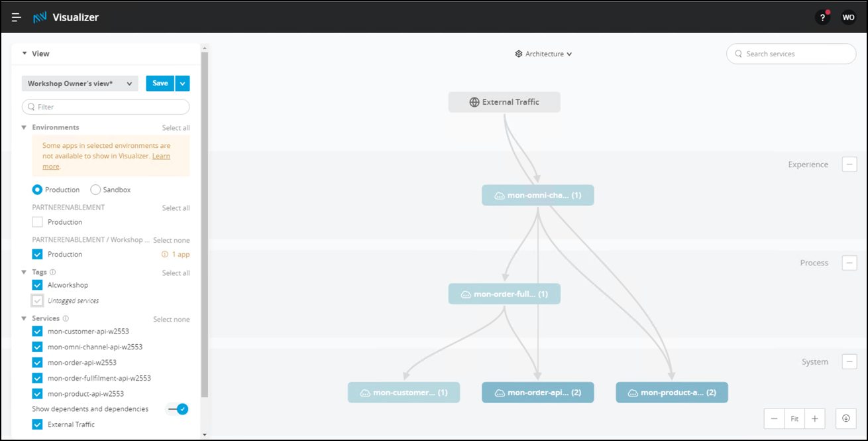Download the canvas image icon
868x441 pixels.
[846, 418]
